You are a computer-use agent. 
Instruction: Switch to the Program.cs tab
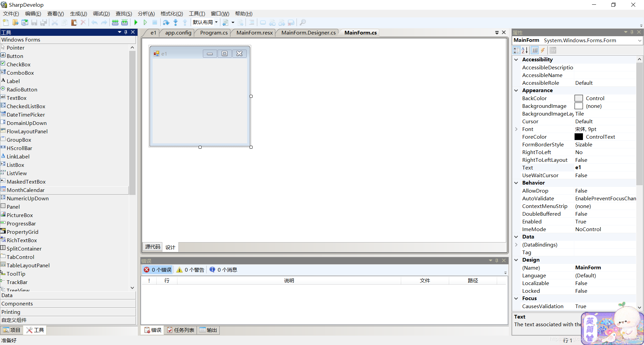(x=214, y=32)
